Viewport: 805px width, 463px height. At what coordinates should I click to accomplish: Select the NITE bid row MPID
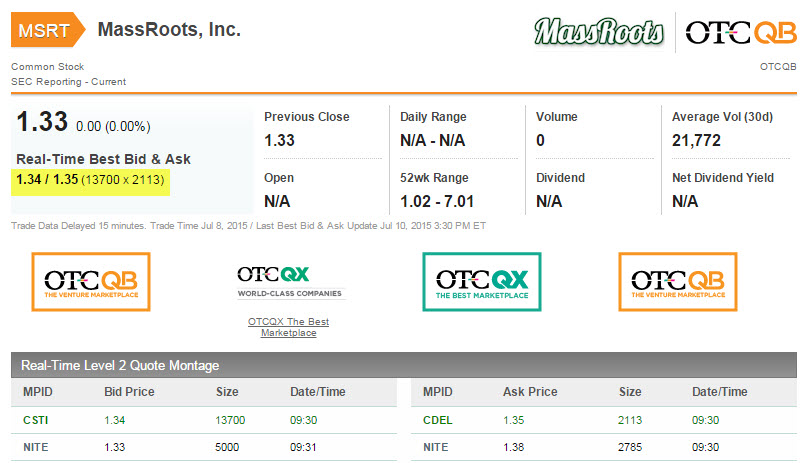pos(35,447)
